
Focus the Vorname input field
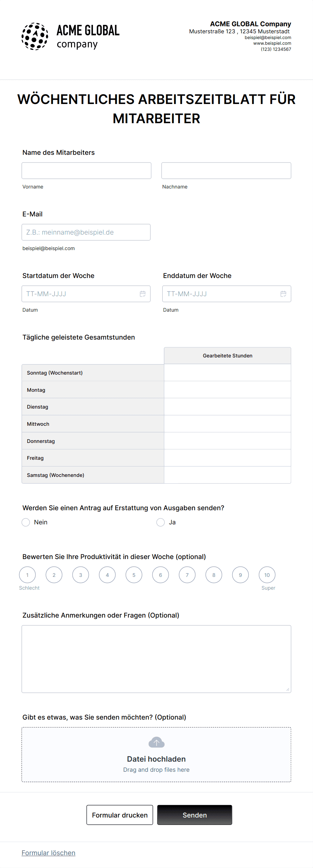coord(86,171)
